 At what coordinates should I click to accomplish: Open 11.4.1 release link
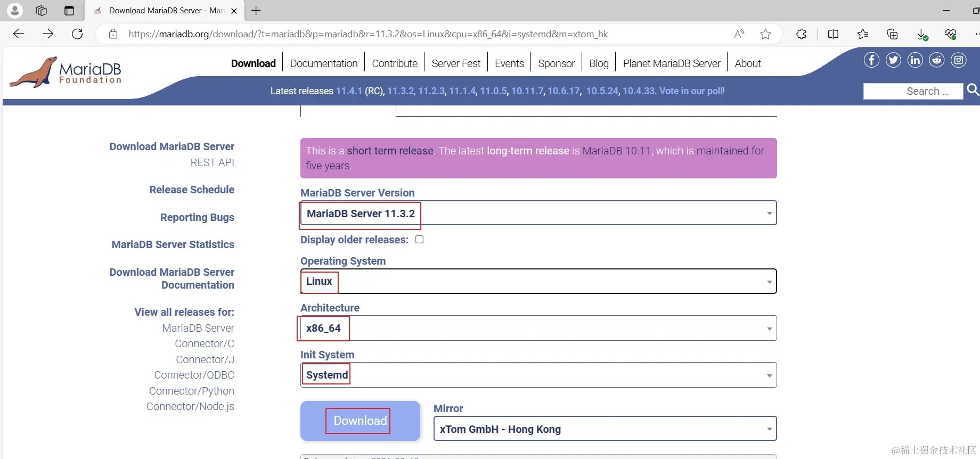pos(349,91)
